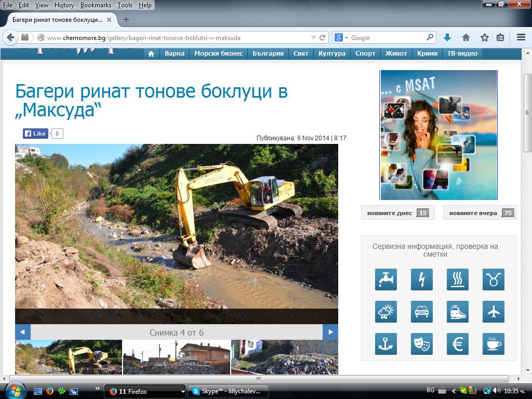Click Show Desktop quick launch icon
532x399 pixels.
[x=38, y=391]
